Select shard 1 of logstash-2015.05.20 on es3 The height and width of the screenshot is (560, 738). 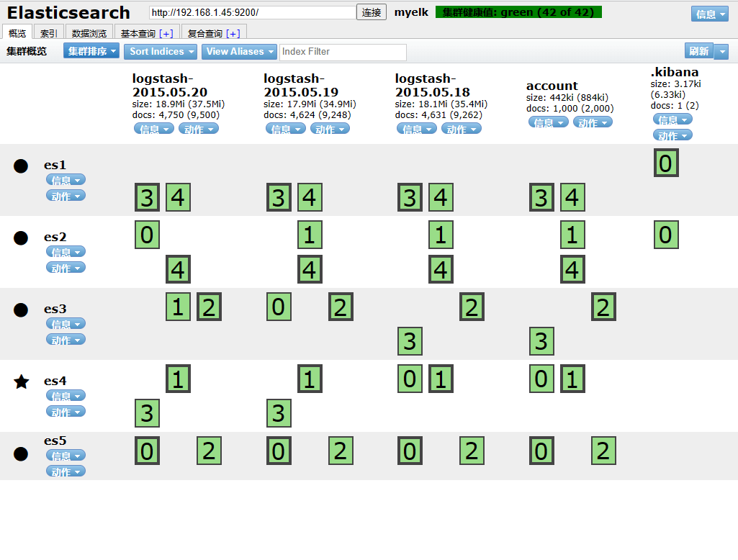tap(178, 307)
